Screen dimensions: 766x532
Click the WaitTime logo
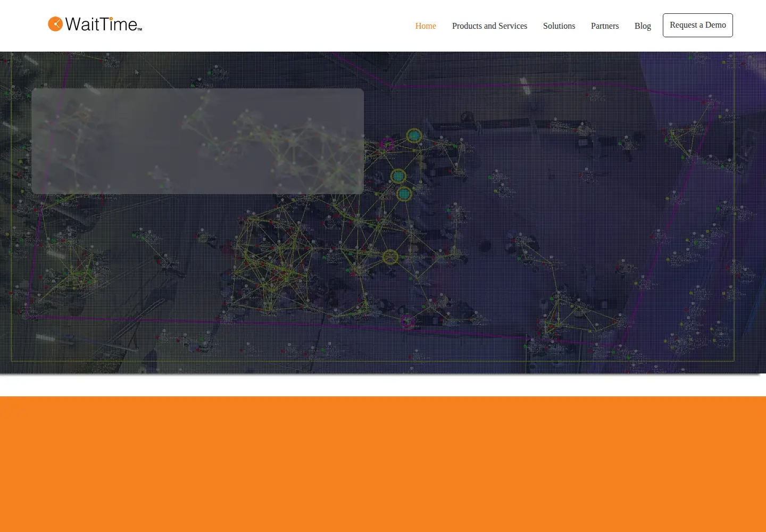point(95,24)
